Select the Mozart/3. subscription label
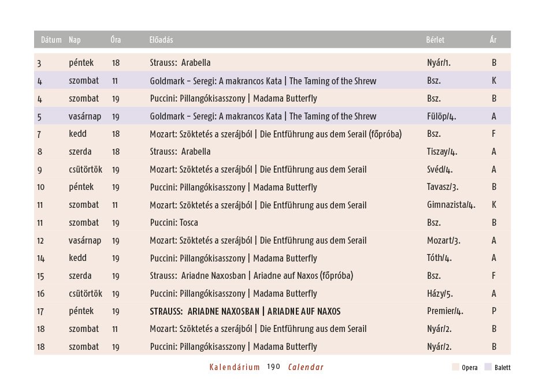 pos(444,240)
